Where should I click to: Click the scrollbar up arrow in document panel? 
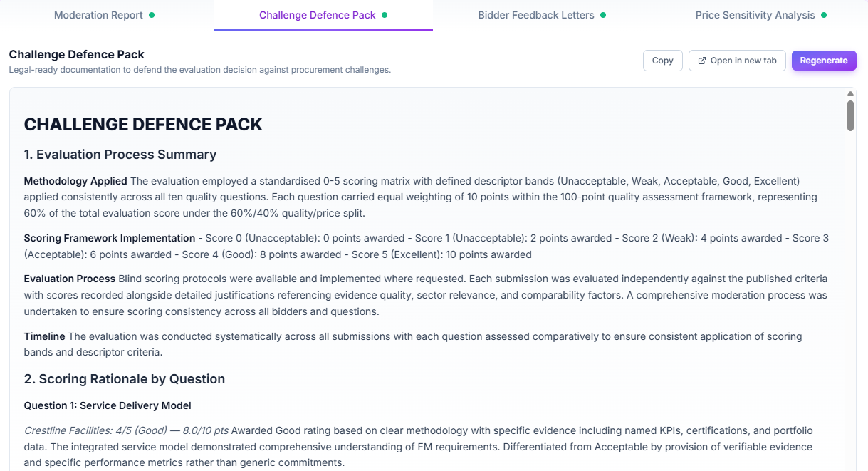(850, 94)
